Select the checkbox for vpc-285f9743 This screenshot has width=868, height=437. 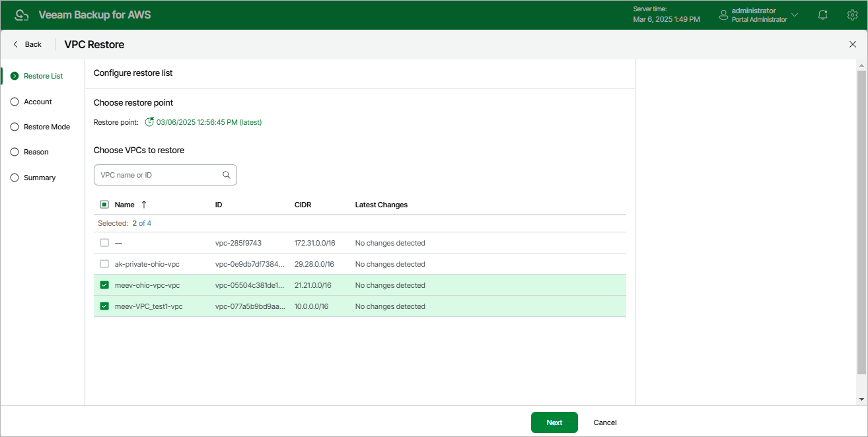click(104, 242)
